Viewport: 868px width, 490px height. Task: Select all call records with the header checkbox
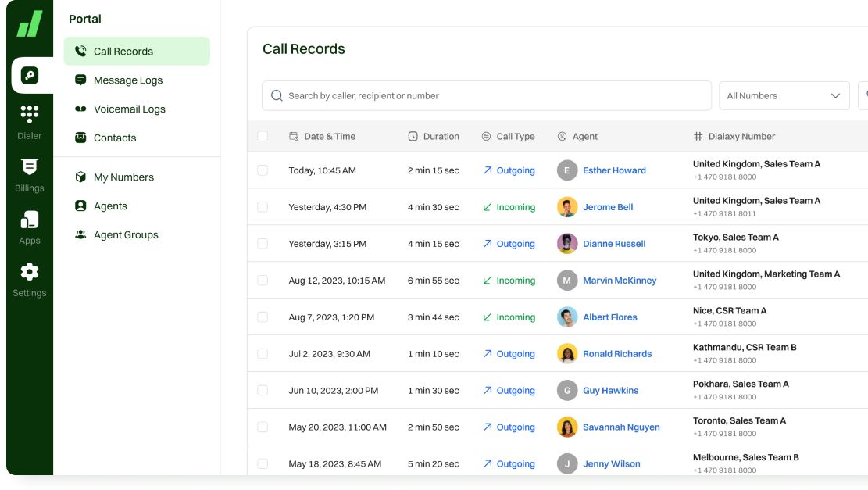[x=264, y=136]
